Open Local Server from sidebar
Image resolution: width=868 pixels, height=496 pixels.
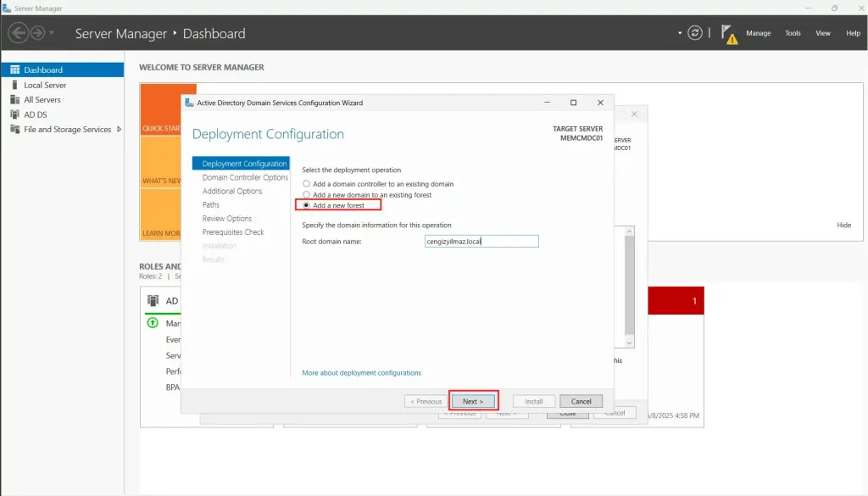(44, 85)
